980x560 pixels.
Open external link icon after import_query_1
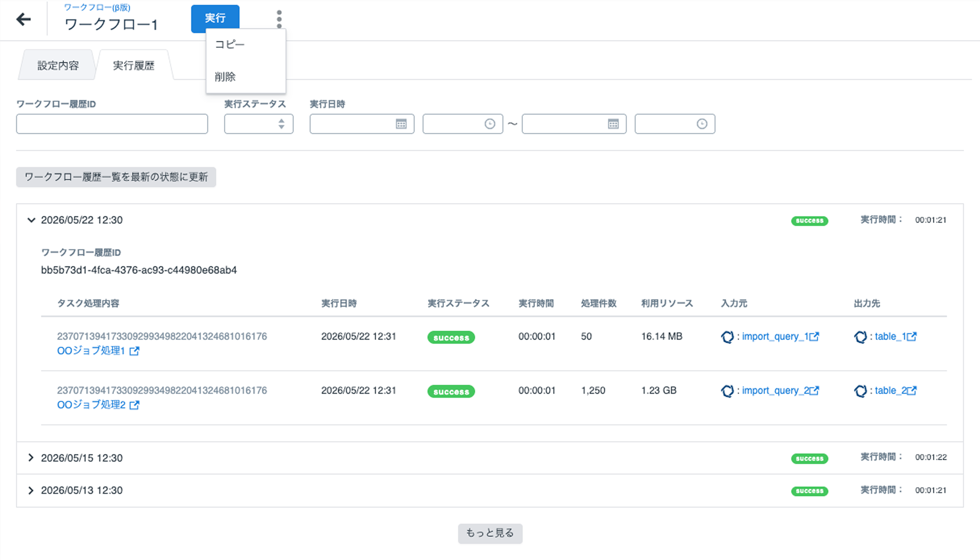click(x=814, y=336)
